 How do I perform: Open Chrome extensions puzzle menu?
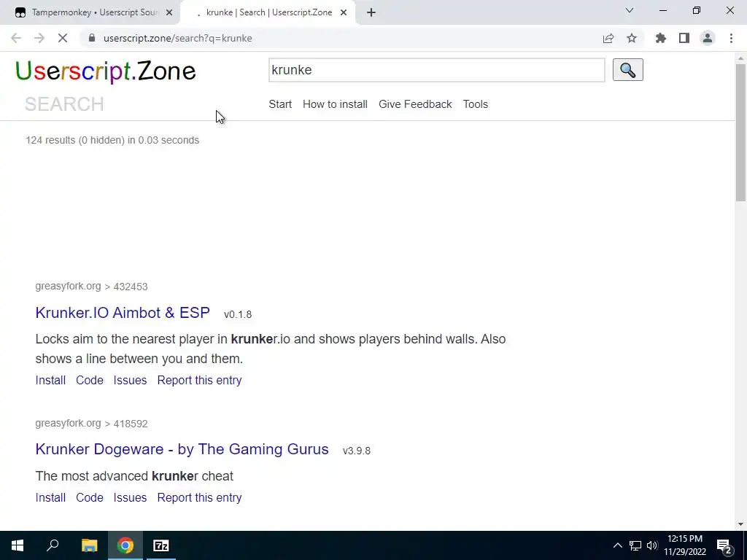(x=661, y=38)
